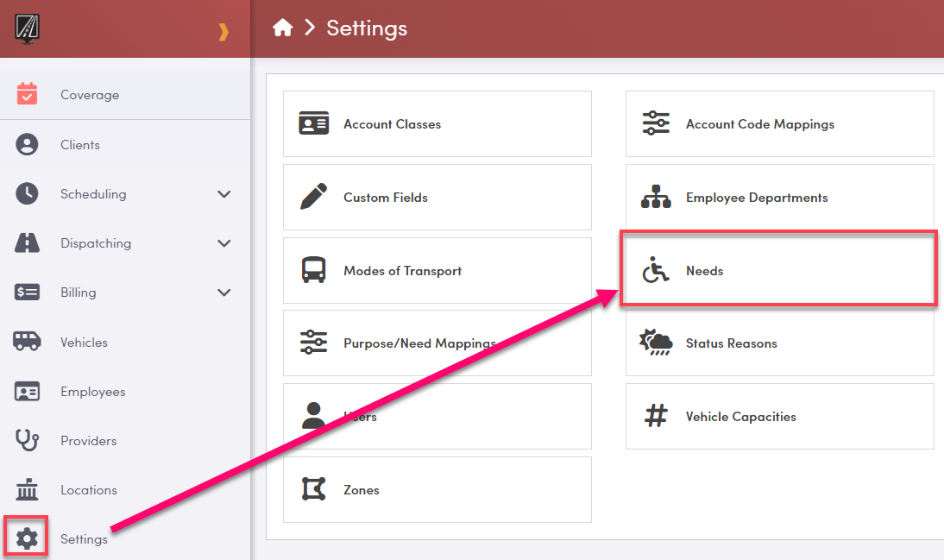Click the Status Reasons weather icon
Viewport: 944px width, 560px height.
pos(657,343)
